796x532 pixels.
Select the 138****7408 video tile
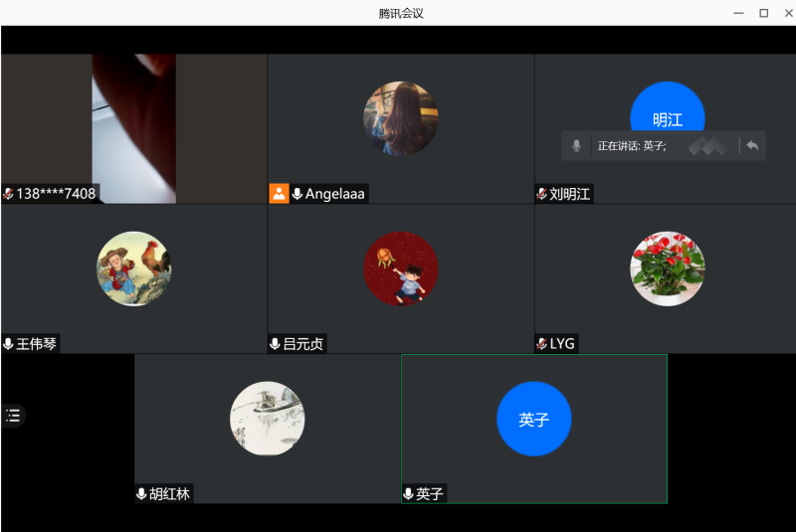134,129
